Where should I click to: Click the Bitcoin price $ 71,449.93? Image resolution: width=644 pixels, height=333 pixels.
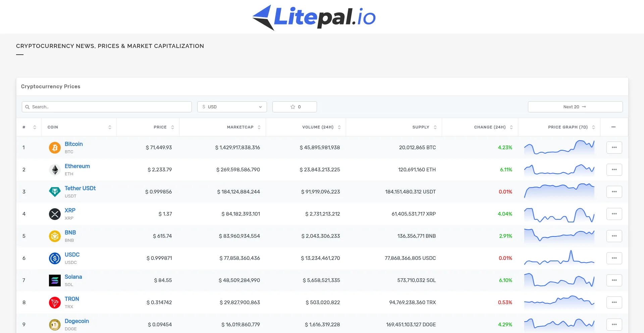point(159,148)
